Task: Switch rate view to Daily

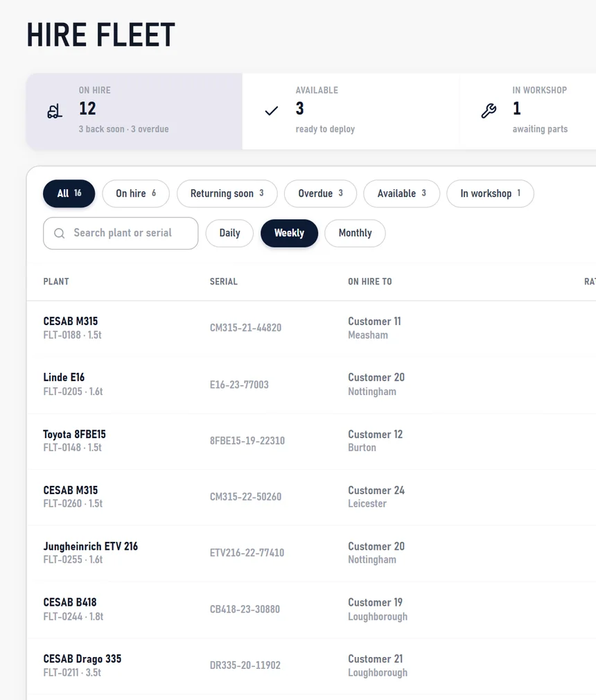Action: tap(229, 233)
